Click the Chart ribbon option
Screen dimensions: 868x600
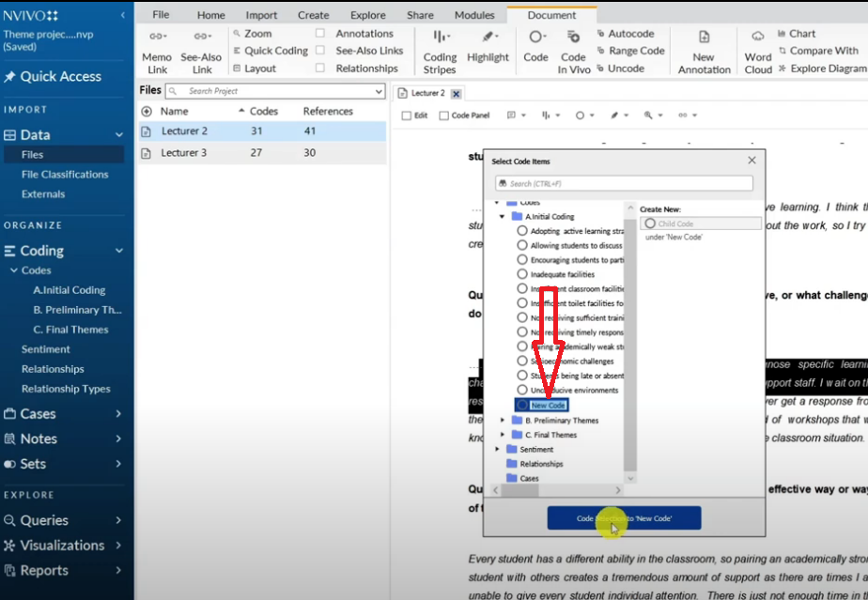797,34
